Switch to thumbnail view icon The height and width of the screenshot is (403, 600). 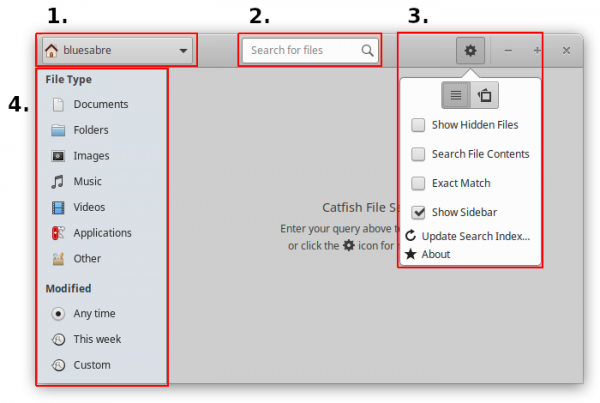click(x=484, y=95)
